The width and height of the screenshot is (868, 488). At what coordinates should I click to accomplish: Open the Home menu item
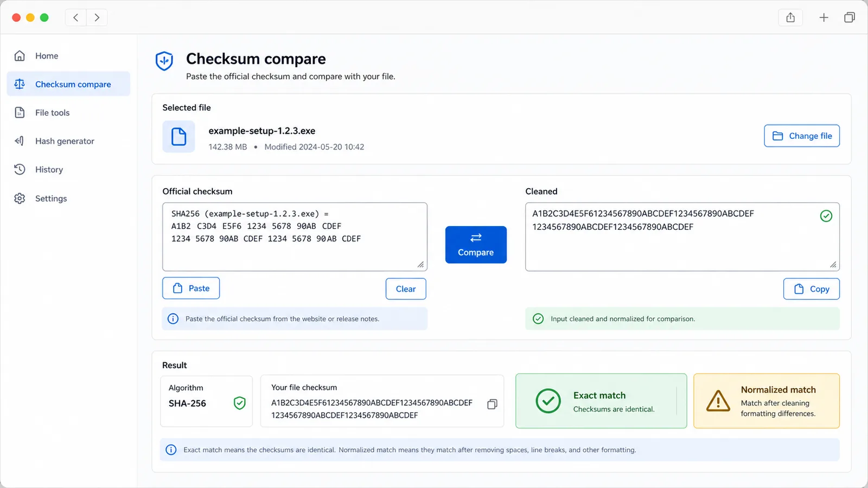click(x=68, y=56)
